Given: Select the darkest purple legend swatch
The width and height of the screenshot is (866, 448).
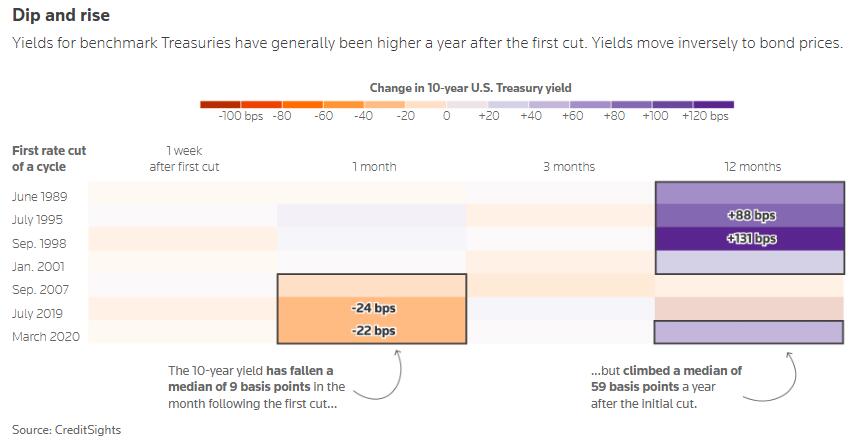Looking at the screenshot, I should [x=713, y=103].
